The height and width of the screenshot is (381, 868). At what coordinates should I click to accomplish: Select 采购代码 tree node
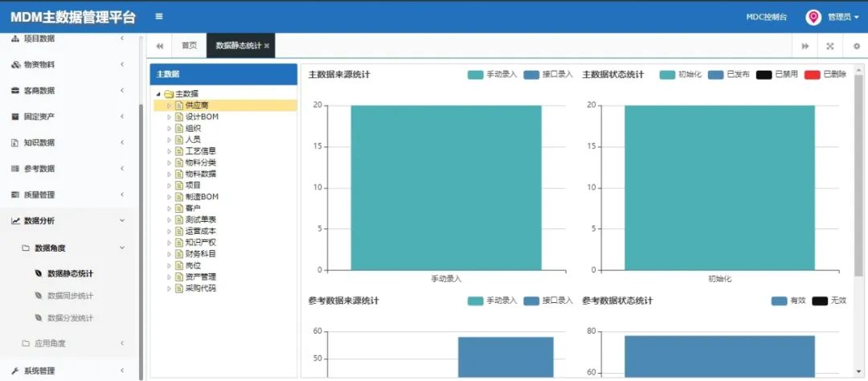201,288
